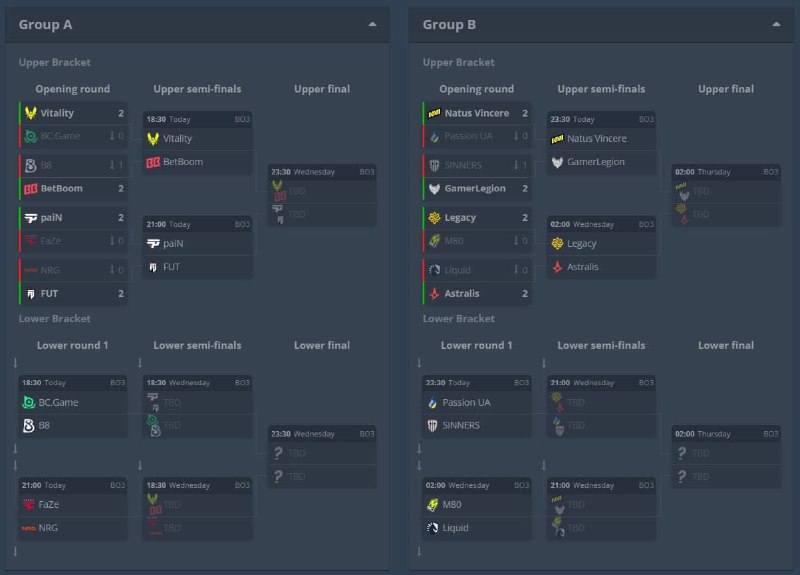Screen dimensions: 800x575
Task: Click Astralis logo in opening round
Action: pos(434,293)
